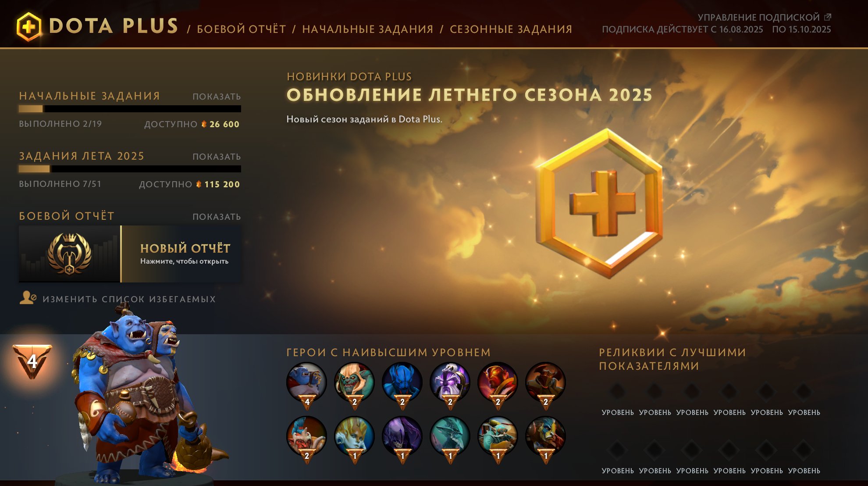Click the avoid-player icon beside Изменить список
868x486 pixels.
click(28, 298)
